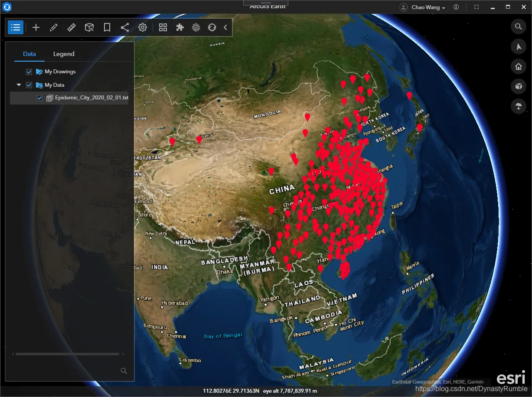Open the Basemap grid icon
Screen dimensions: 532x397
click(x=163, y=27)
